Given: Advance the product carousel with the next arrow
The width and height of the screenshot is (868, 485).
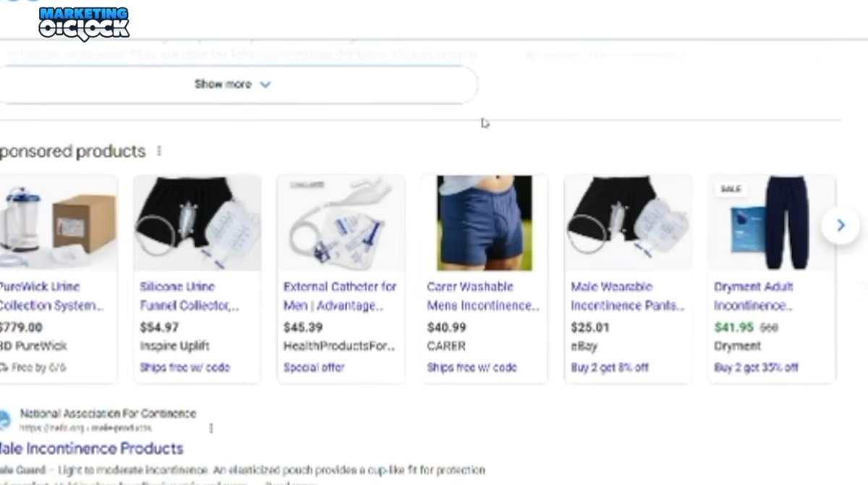Looking at the screenshot, I should (x=841, y=226).
